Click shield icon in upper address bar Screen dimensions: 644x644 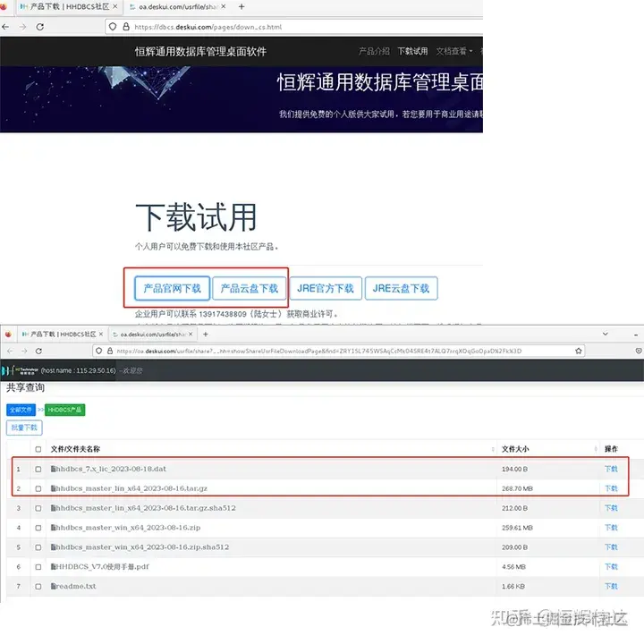point(113,27)
